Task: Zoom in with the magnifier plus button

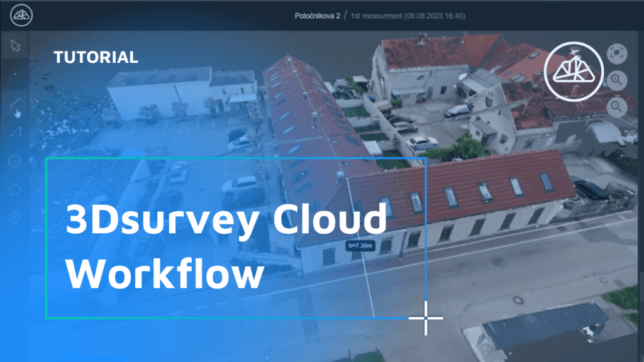Action: [616, 80]
